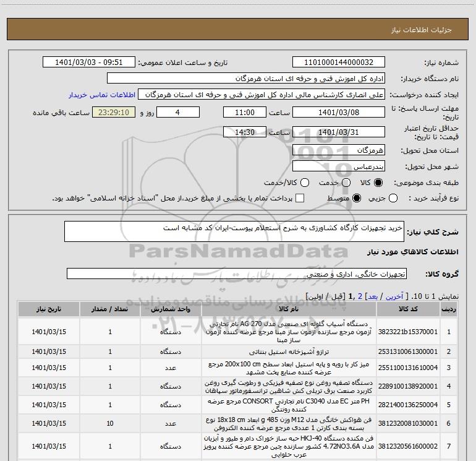
Task: Click the اطلاعات کالاهای مورد نیاز section heading
Action: pos(413,252)
